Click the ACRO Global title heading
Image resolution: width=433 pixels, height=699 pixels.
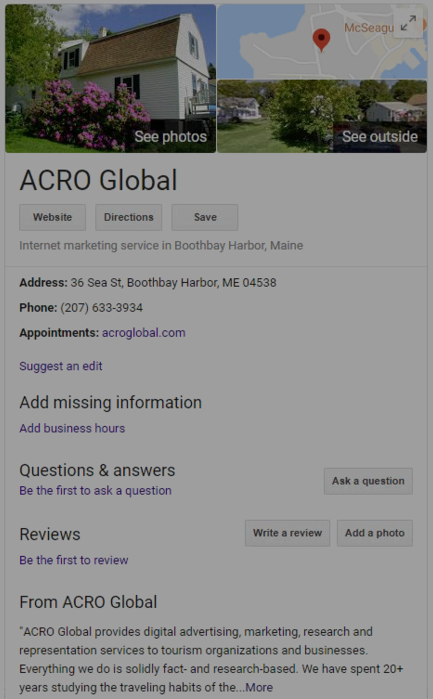pos(99,180)
